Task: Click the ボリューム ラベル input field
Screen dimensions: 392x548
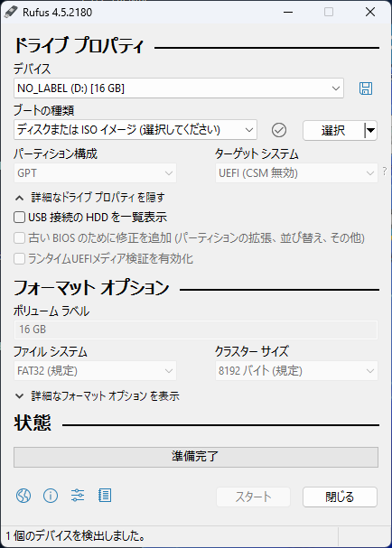Action: [196, 330]
